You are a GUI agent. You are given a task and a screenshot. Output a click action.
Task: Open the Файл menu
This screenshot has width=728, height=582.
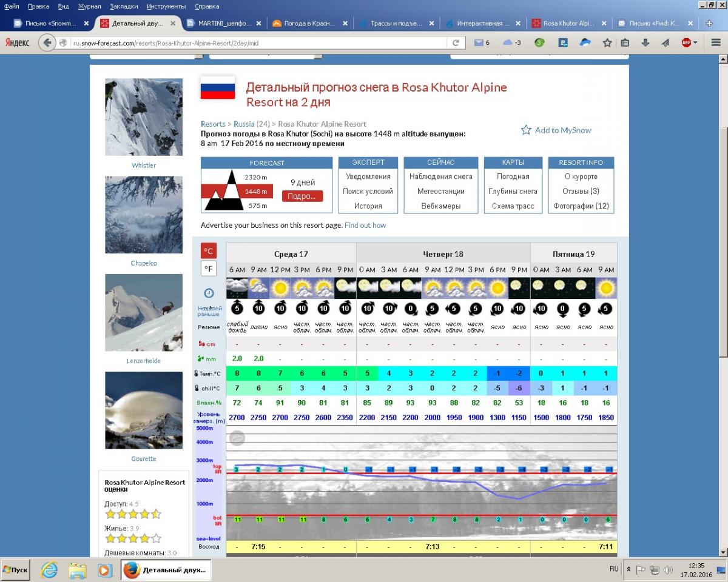(x=12, y=6)
